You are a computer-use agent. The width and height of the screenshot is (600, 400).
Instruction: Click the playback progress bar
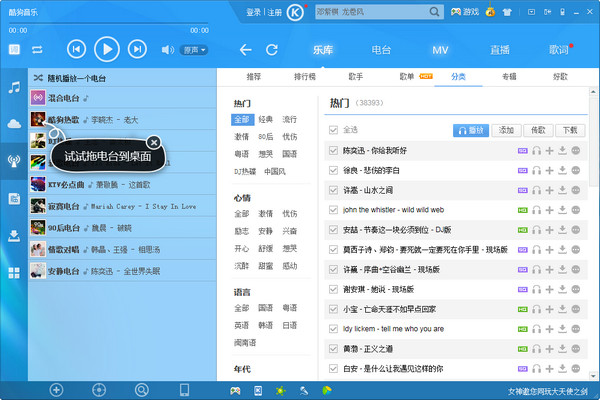pyautogui.click(x=110, y=29)
